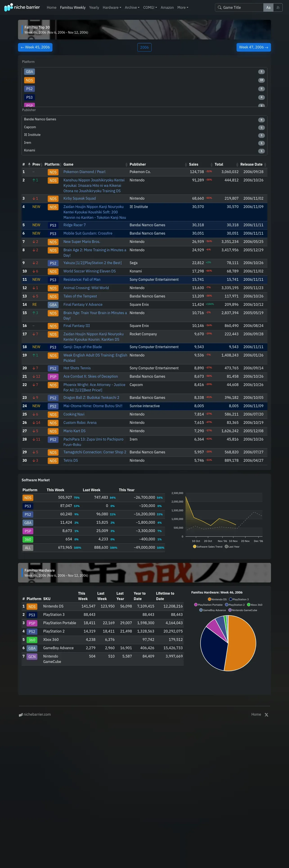Viewport: 289px width, 868px height.
Task: Open the Famitsu Weekly nav item
Action: pos(73,7)
